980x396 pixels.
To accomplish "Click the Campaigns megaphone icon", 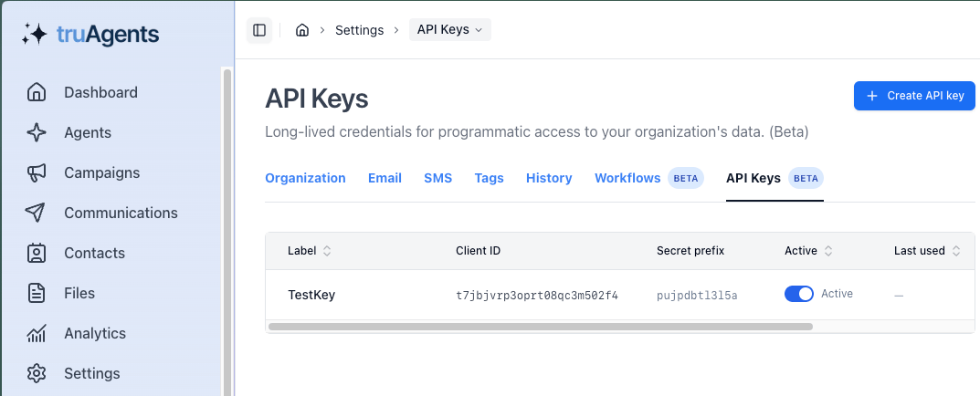I will pos(37,172).
